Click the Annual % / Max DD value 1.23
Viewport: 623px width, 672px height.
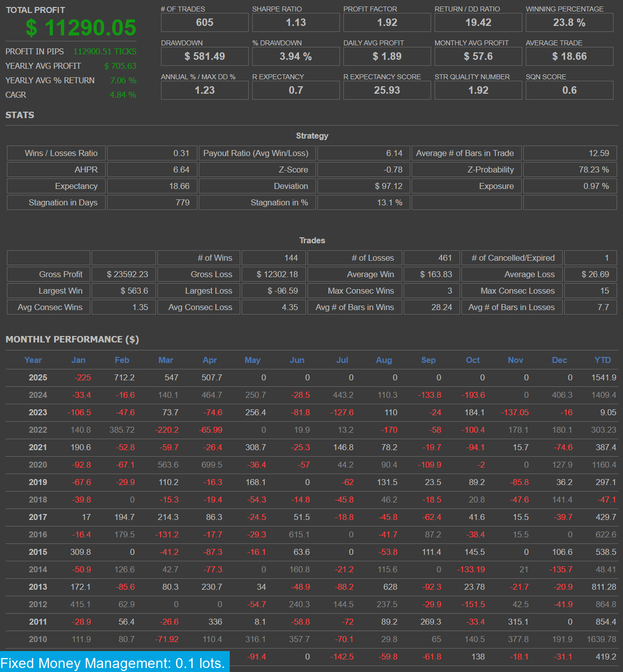[205, 90]
